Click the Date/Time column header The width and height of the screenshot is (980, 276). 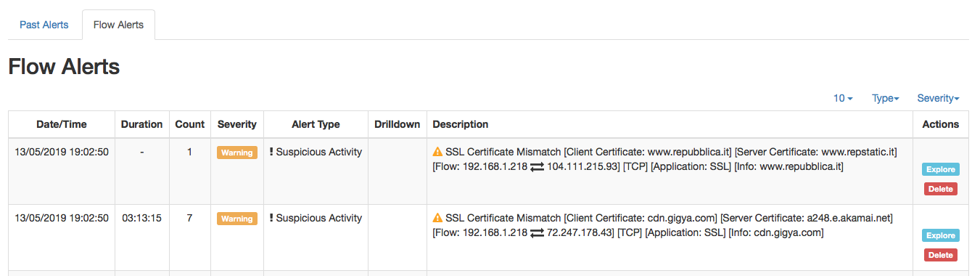pyautogui.click(x=62, y=124)
